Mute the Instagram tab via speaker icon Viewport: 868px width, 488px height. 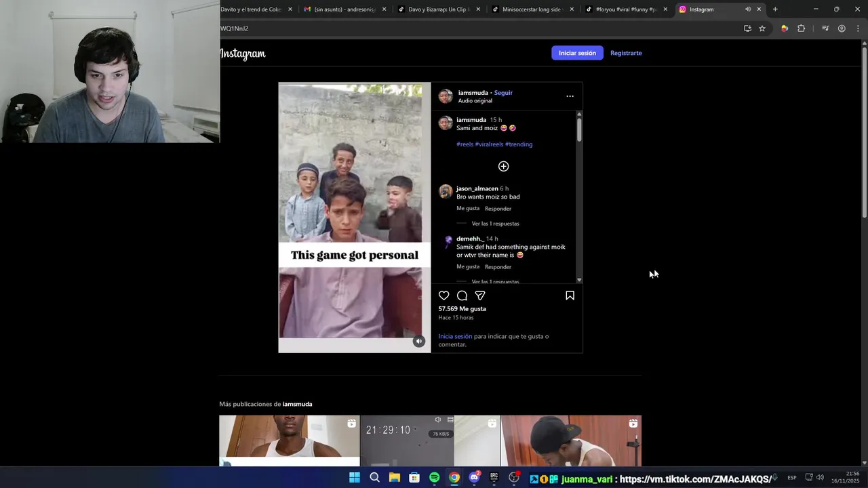[x=748, y=9]
